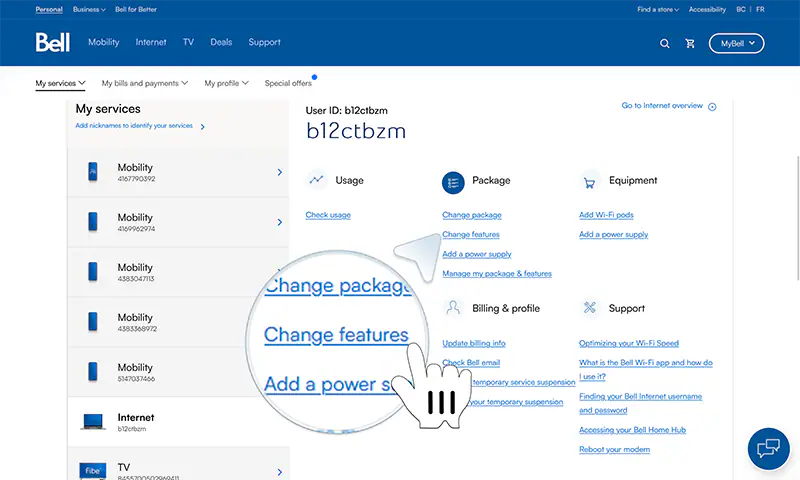Select Internet b12ctbzm service row
The width and height of the screenshot is (800, 480).
tap(178, 422)
